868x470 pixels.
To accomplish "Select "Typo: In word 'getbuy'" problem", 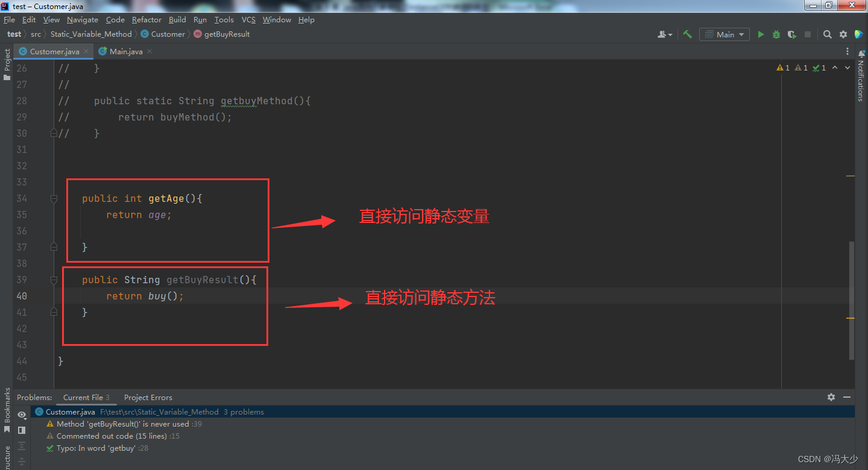I will click(442, 448).
